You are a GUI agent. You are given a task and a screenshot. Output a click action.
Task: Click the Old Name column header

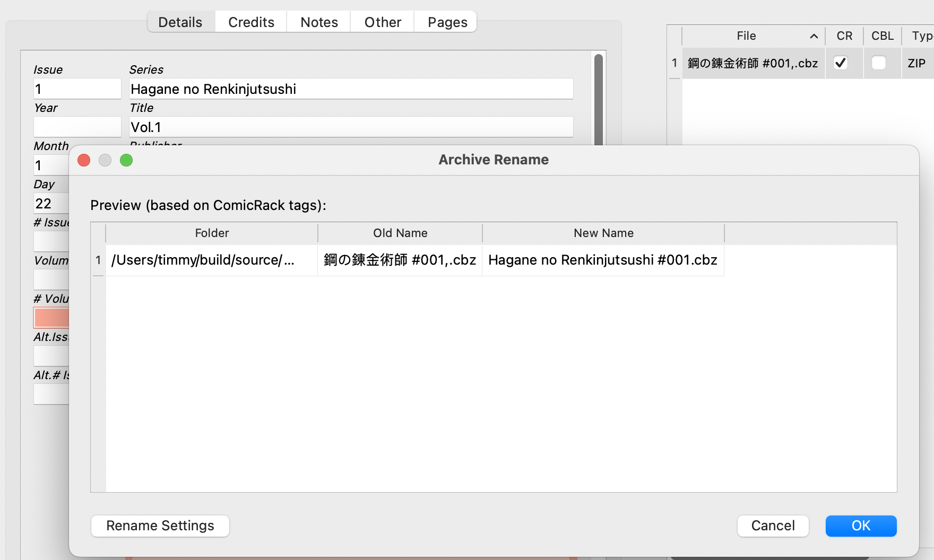(400, 233)
